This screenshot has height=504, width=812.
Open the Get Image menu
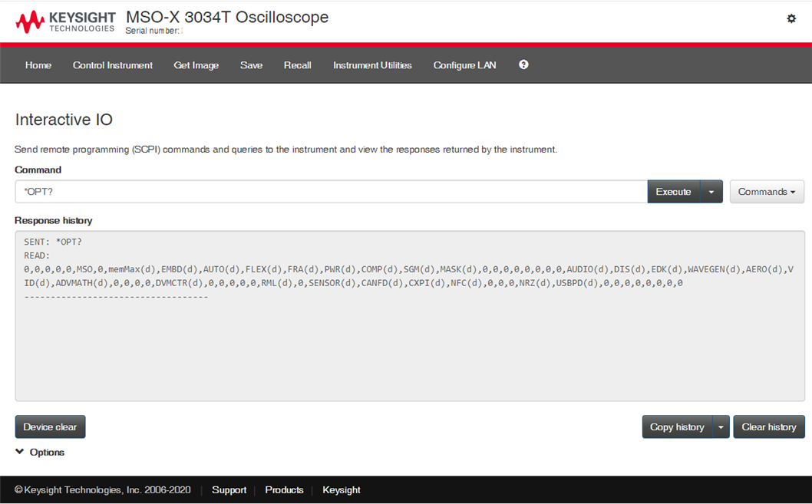point(196,65)
